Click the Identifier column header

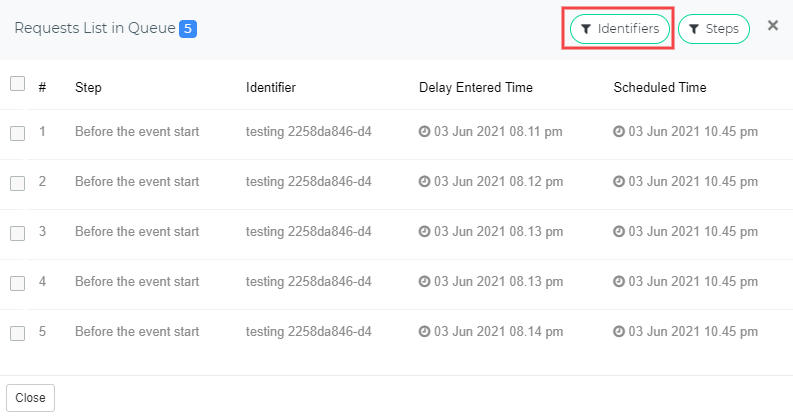[271, 87]
